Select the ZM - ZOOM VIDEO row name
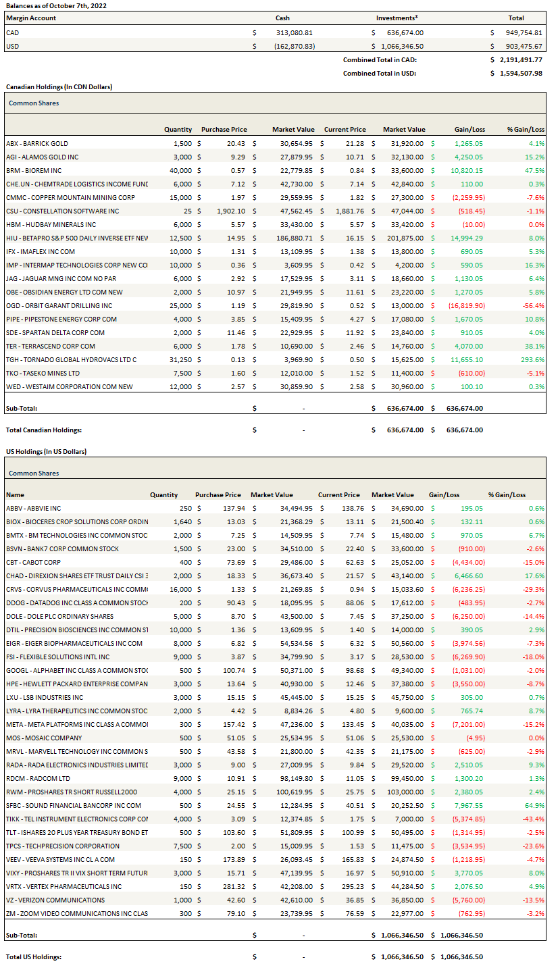560x970 pixels. pos(77,913)
